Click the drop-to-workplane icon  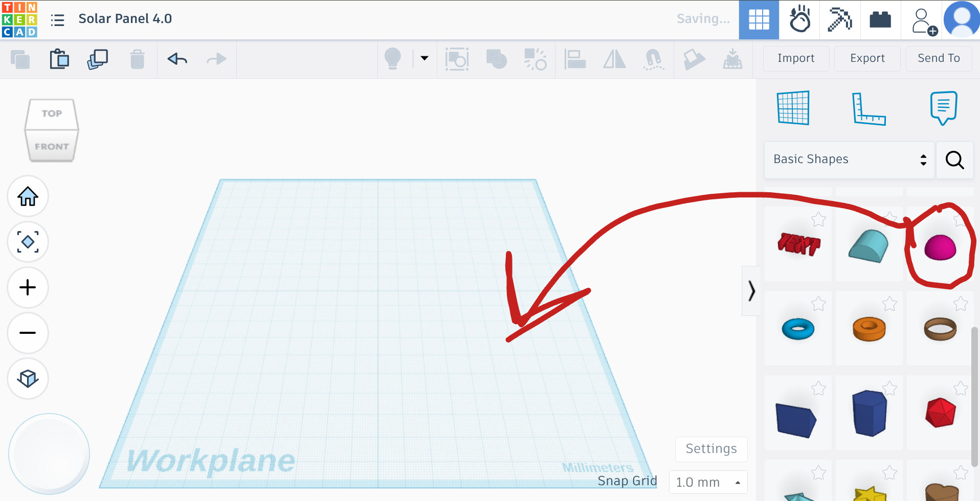pos(732,59)
